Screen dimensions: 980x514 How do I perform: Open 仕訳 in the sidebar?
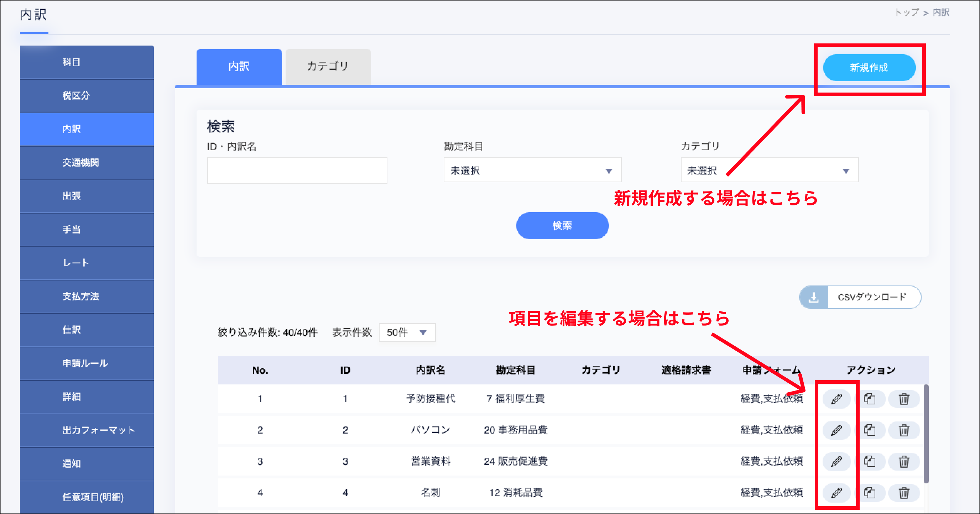pyautogui.click(x=87, y=330)
